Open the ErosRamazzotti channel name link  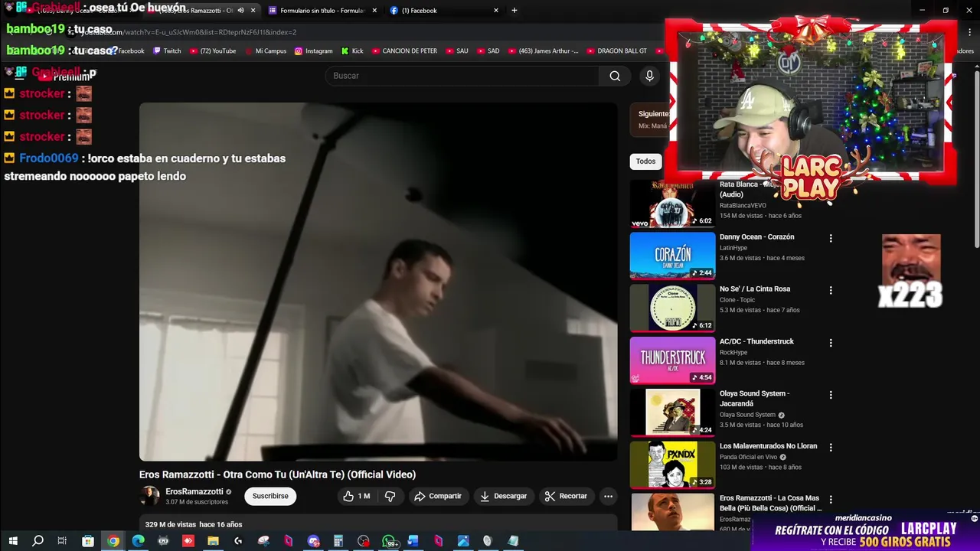coord(194,491)
